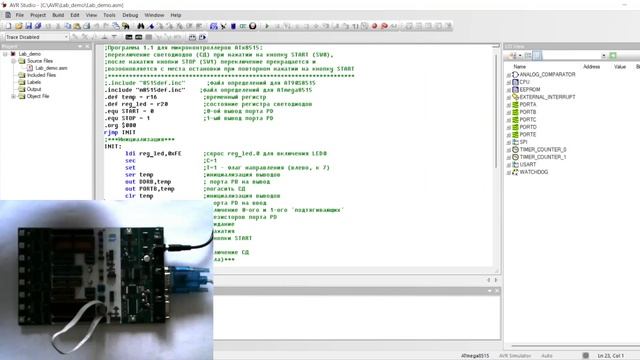Open the Window menu
This screenshot has width=640, height=360.
coord(154,15)
